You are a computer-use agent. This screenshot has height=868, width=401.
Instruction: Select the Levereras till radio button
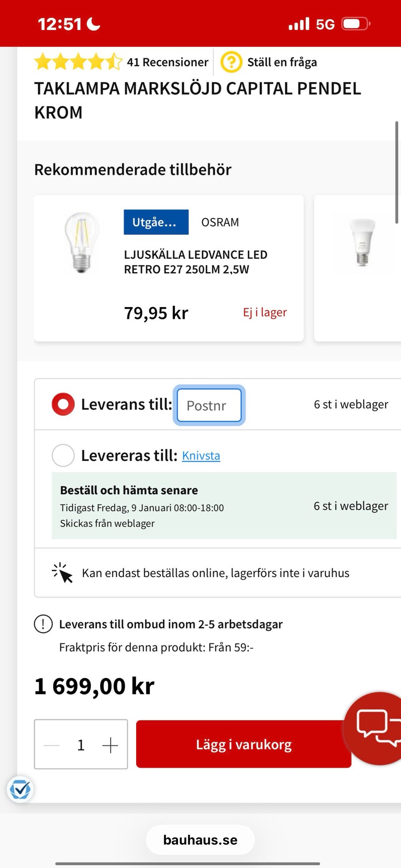pos(63,455)
